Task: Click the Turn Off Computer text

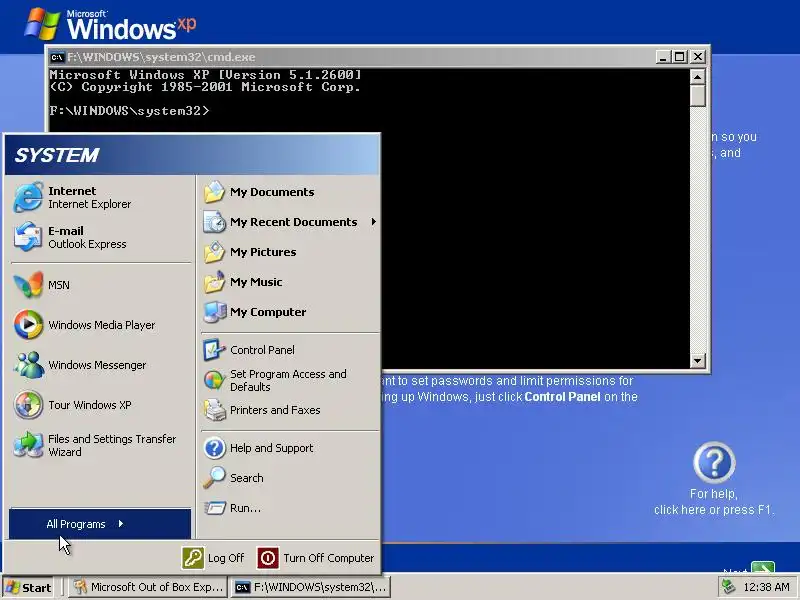Action: 329,558
